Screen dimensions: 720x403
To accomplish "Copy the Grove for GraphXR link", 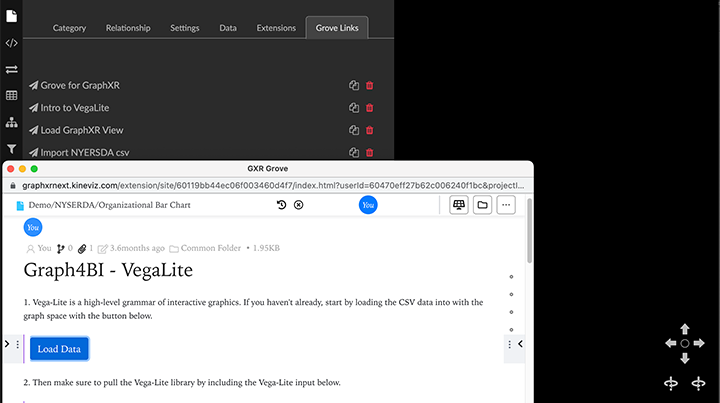I will click(354, 86).
